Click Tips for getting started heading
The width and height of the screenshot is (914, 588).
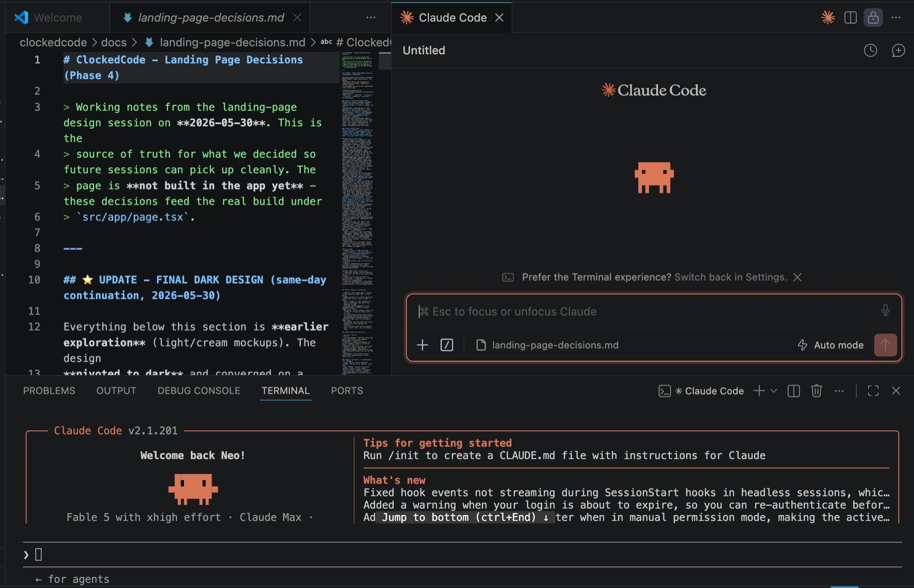438,443
